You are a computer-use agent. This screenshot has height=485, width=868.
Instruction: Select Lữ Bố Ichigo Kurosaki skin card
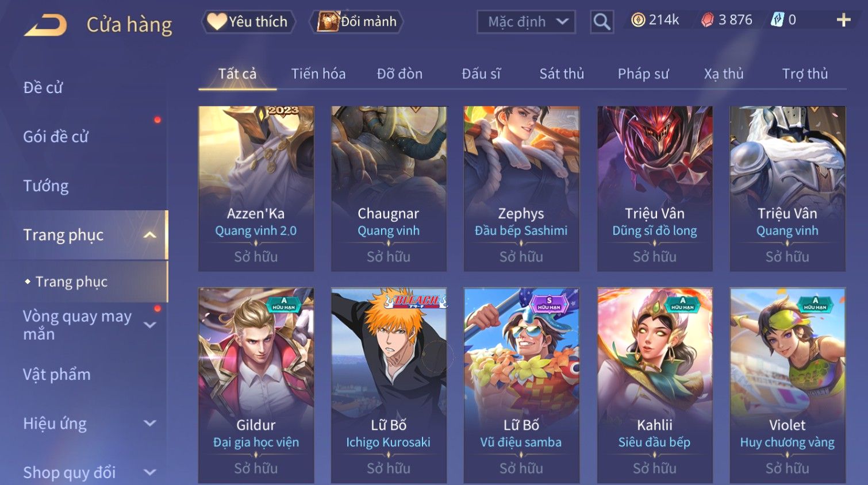389,385
